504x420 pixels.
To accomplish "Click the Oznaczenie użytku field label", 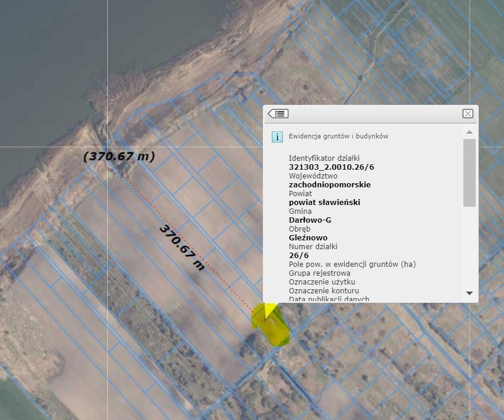I will 322,282.
